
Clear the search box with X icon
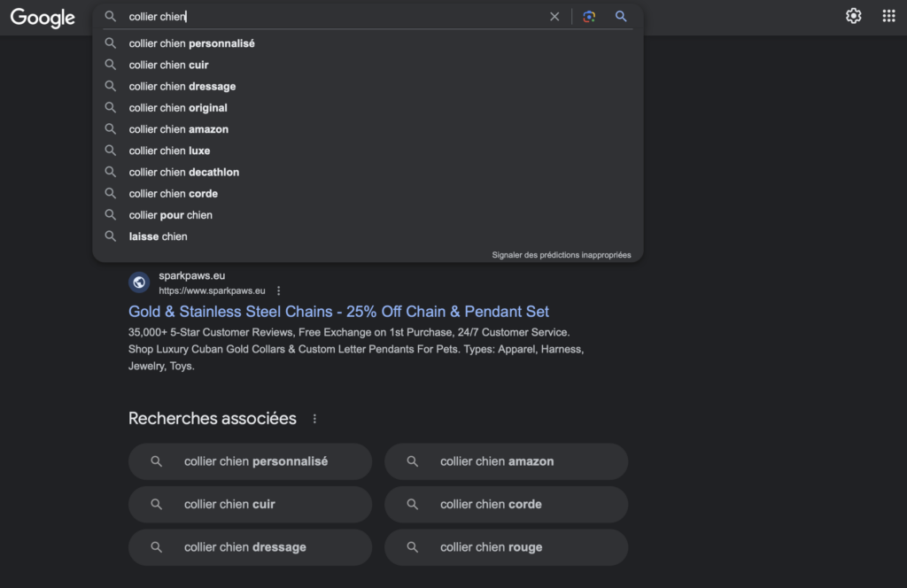[554, 17]
